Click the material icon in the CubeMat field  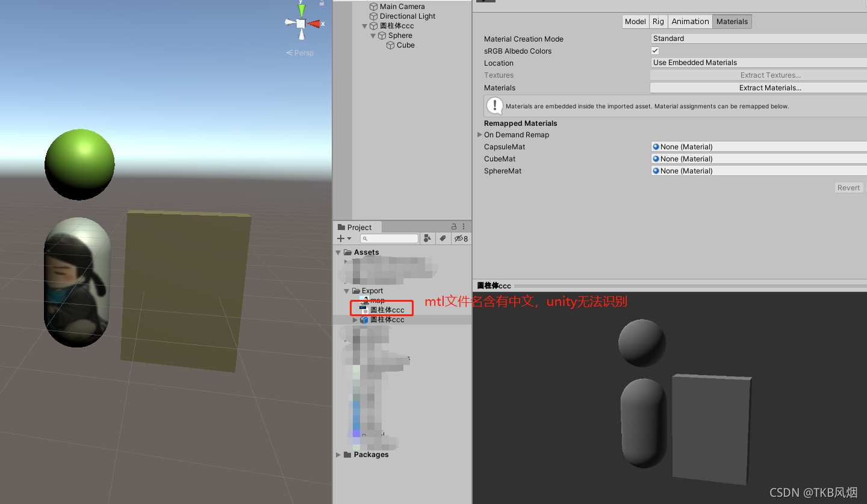point(656,158)
